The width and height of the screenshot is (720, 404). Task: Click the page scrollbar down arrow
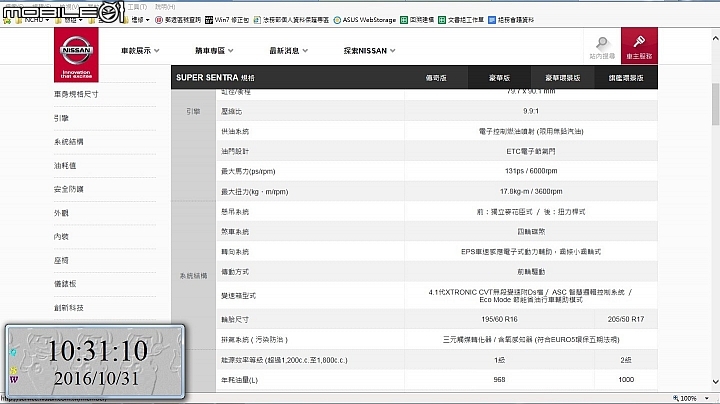coord(715,382)
